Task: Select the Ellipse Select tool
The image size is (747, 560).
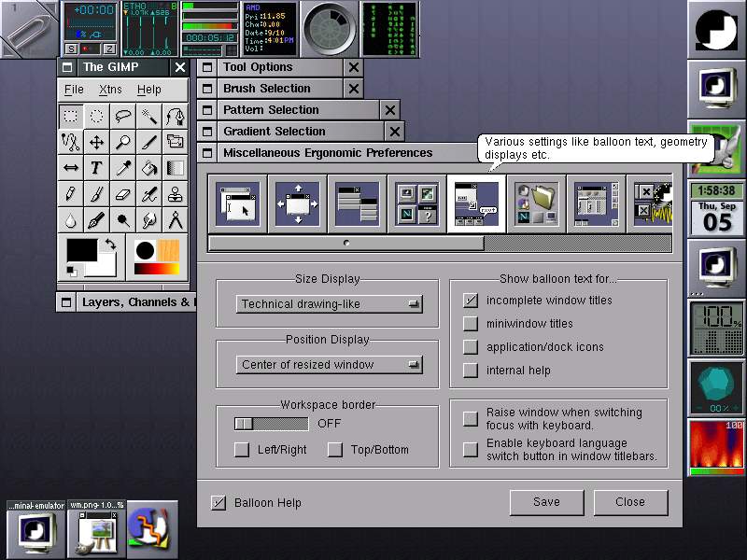Action: coord(97,116)
